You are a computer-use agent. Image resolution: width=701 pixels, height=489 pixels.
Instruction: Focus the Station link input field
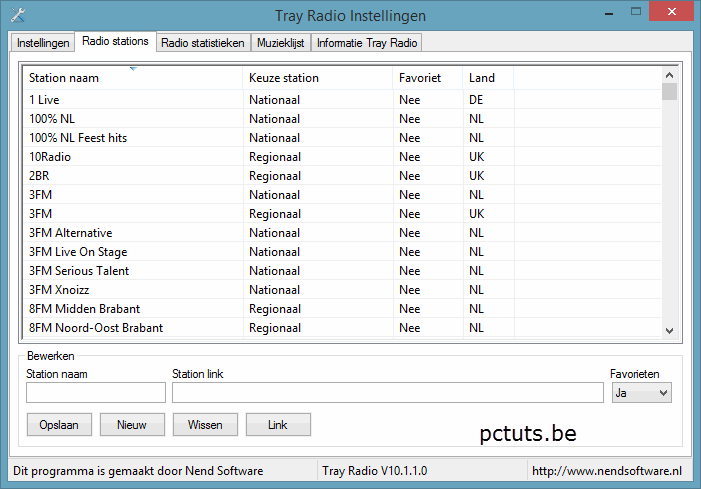coord(387,393)
